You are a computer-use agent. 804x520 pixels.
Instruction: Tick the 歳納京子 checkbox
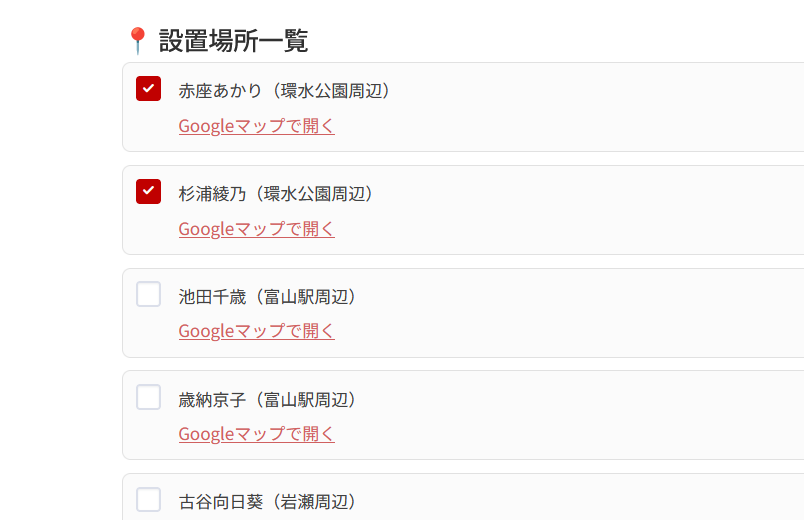coord(148,397)
